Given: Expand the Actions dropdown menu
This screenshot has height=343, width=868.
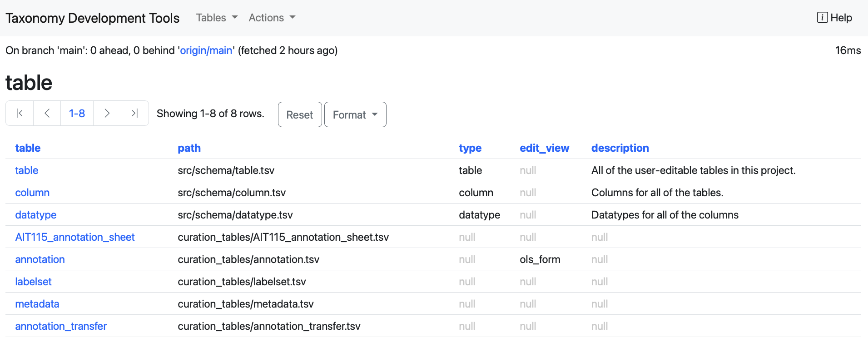Looking at the screenshot, I should click(x=272, y=18).
